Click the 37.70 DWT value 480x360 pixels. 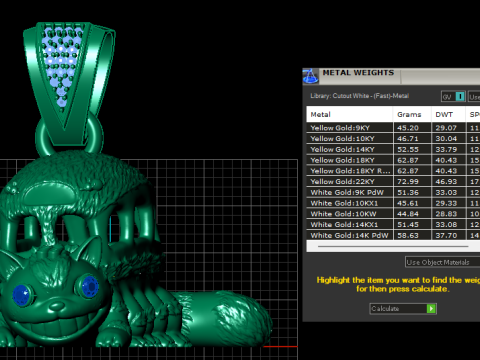point(446,235)
